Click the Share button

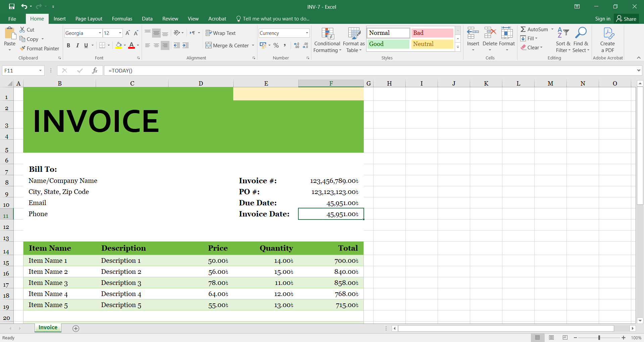pos(626,19)
